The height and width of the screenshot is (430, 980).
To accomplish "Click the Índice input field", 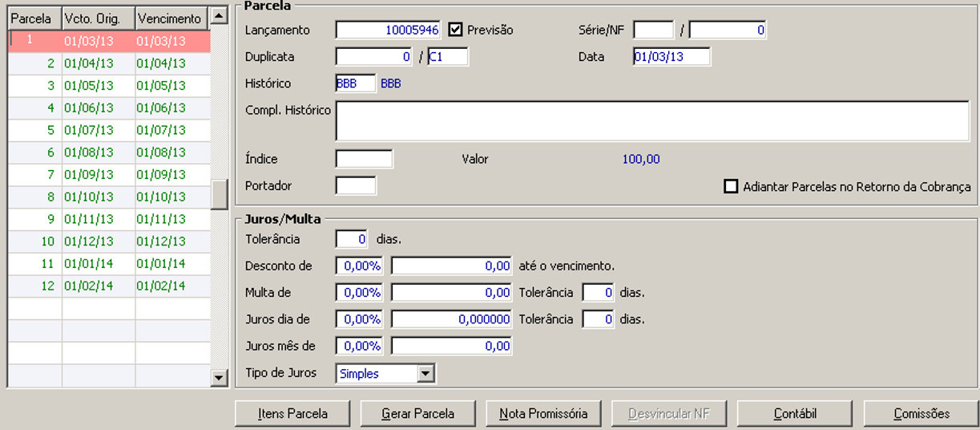I will point(364,159).
